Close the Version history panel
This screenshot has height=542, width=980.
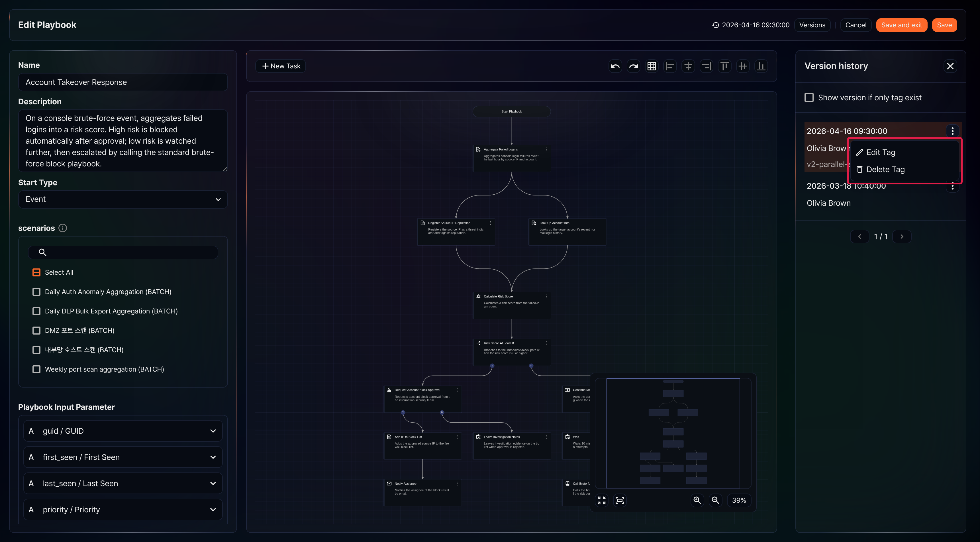[x=950, y=66]
